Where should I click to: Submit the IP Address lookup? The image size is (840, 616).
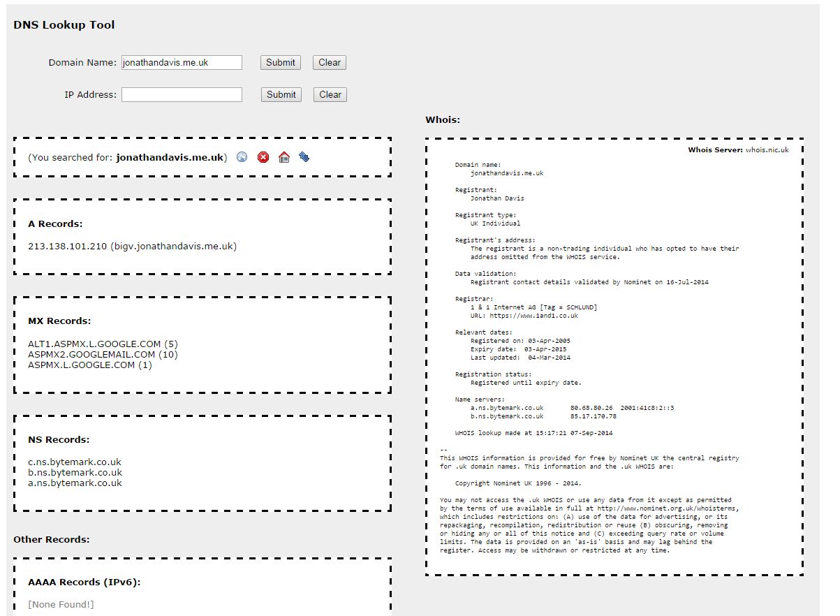[281, 94]
